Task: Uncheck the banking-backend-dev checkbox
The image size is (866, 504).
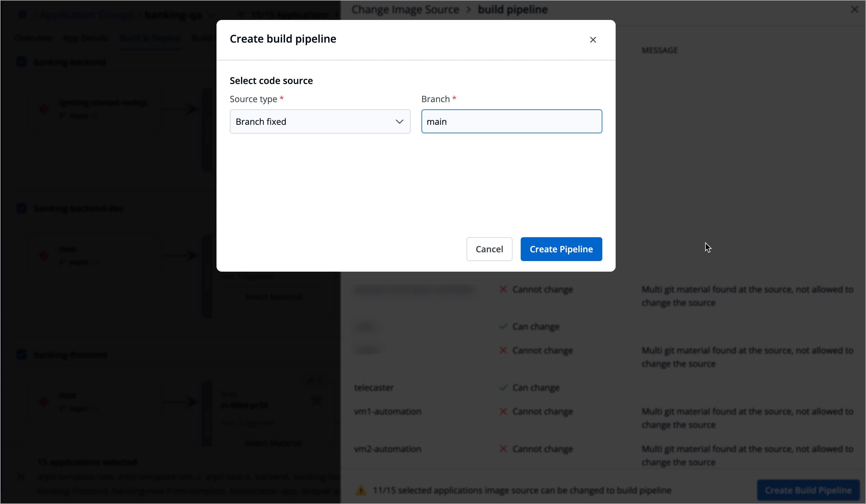Action: 22,208
